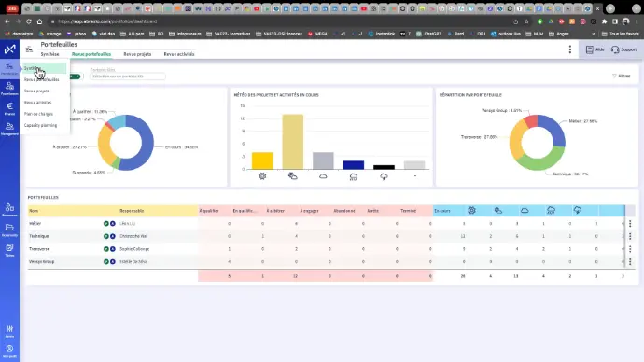
Task: Click the sunny weather column header icon
Action: 471,211
